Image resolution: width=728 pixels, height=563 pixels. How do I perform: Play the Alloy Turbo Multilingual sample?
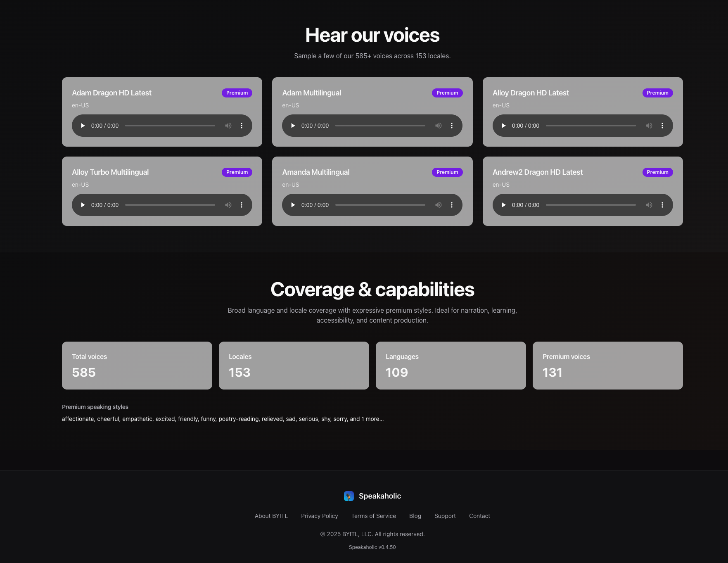(x=83, y=205)
